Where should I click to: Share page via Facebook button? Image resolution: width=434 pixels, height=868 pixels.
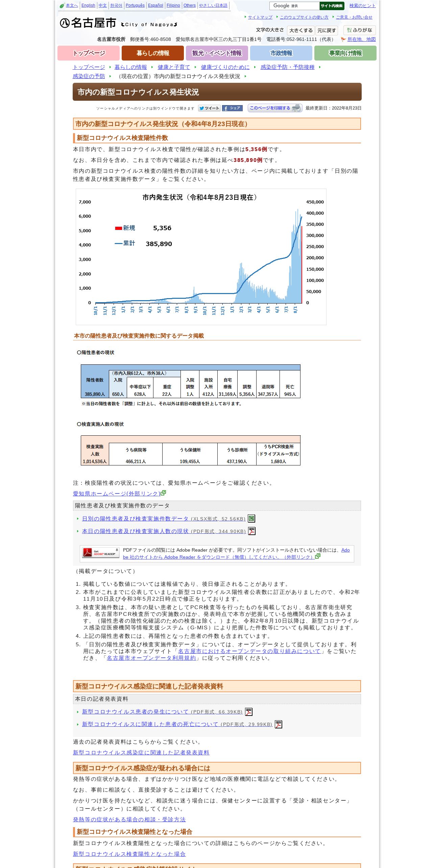pyautogui.click(x=232, y=108)
